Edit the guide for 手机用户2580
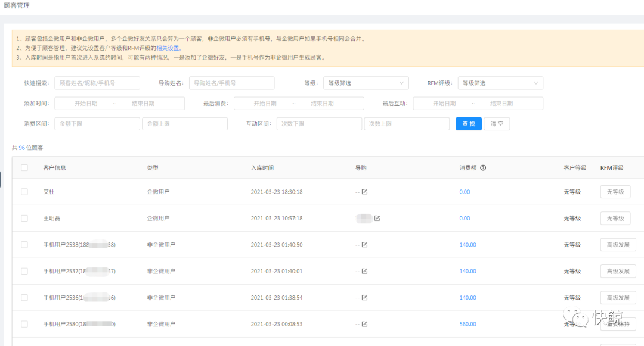The image size is (644, 346). (x=364, y=324)
